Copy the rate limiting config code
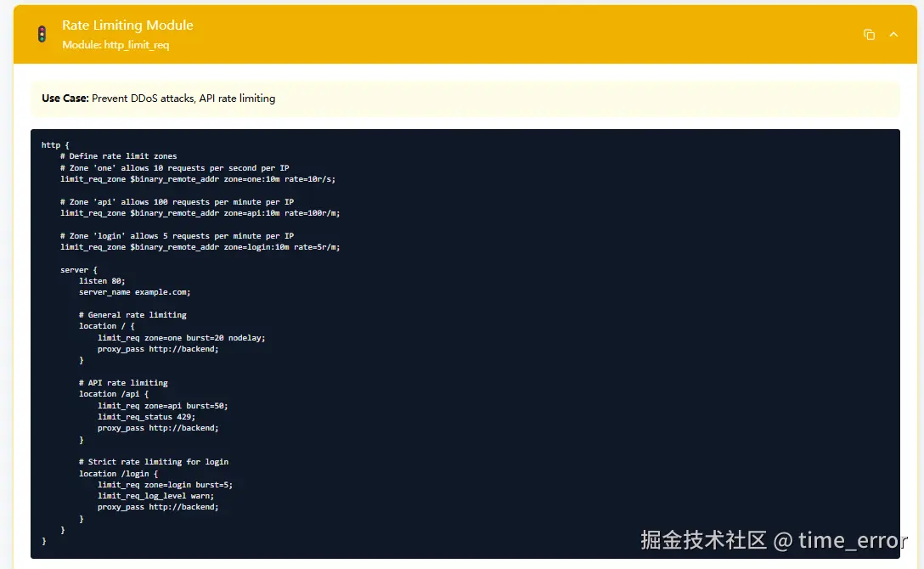The width and height of the screenshot is (924, 569). tap(869, 35)
